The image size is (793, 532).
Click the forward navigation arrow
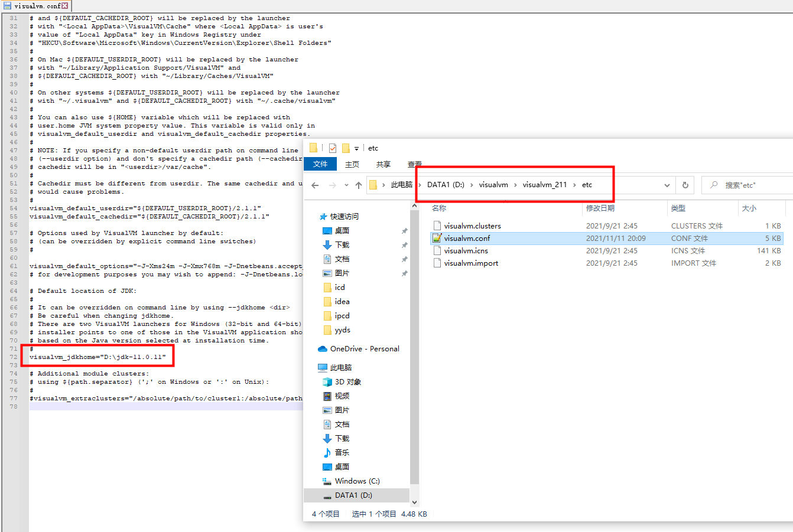[x=332, y=184]
